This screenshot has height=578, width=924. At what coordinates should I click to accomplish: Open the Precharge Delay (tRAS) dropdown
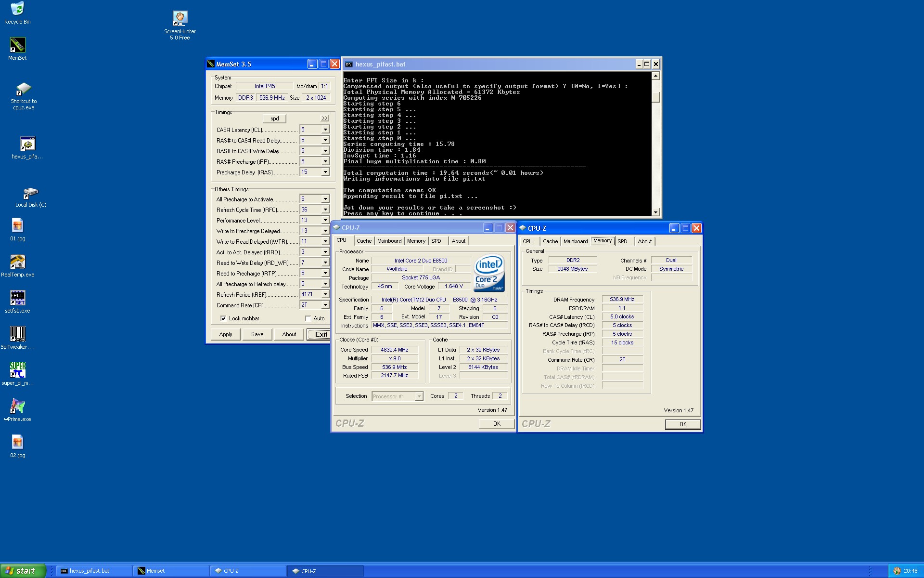coord(325,172)
